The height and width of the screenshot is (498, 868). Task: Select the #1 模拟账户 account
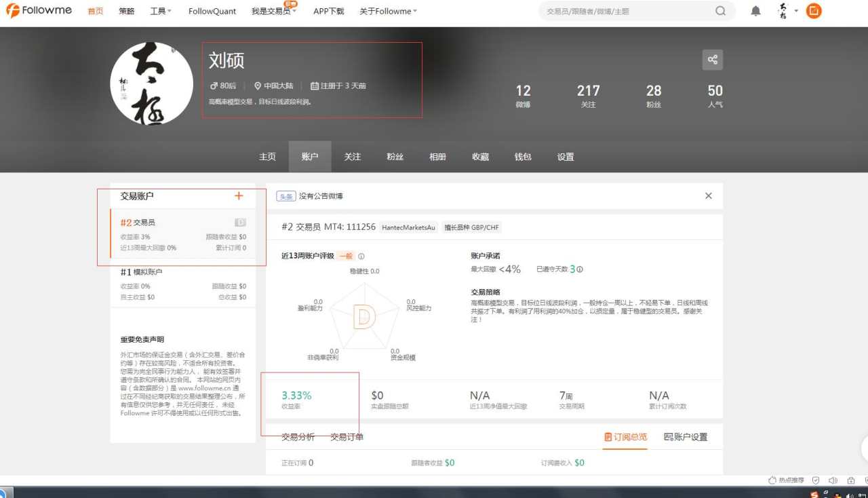coord(183,284)
